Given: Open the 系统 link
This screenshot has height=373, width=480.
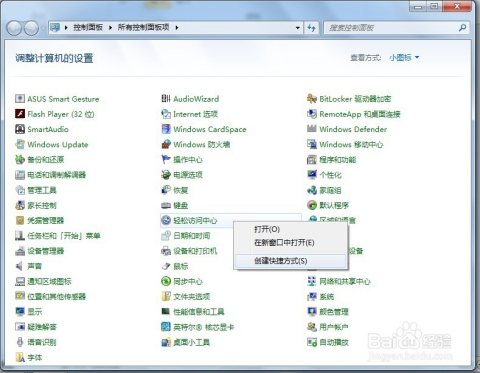Looking at the screenshot, I should 327,296.
